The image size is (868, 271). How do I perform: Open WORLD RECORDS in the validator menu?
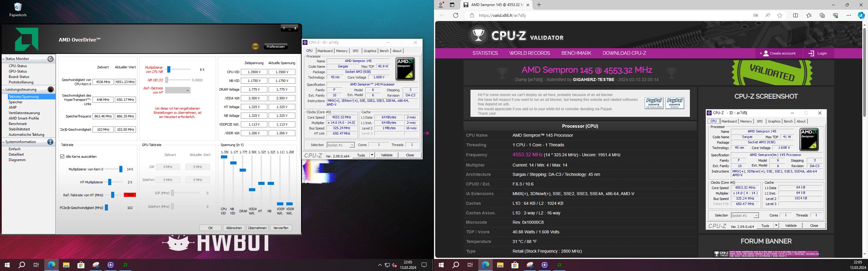530,53
